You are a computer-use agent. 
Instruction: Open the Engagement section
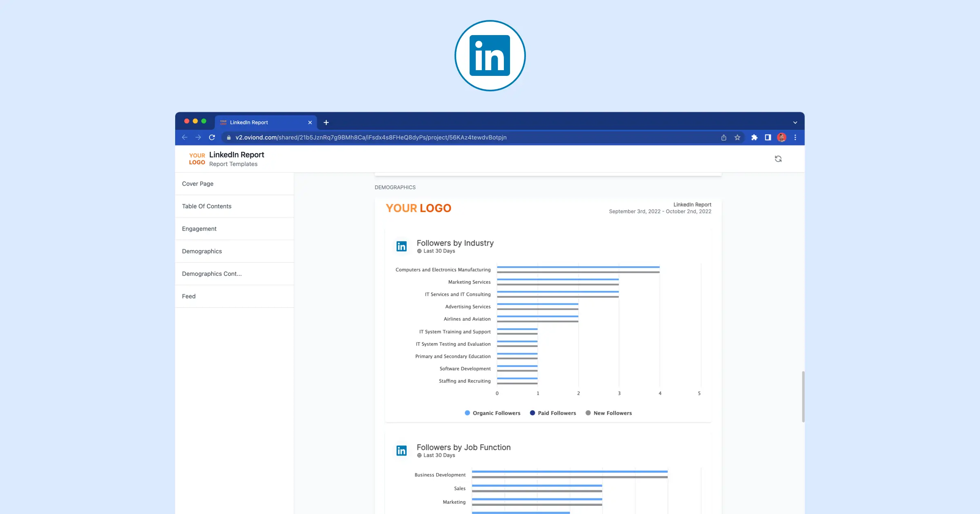[x=234, y=228]
